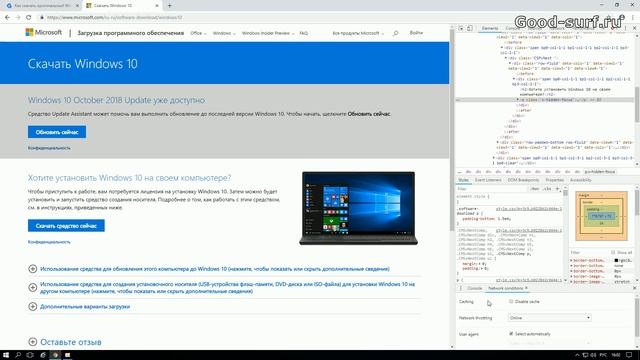Open the Accessibility sub-tab
This screenshot has width=640, height=360.
(580, 180)
